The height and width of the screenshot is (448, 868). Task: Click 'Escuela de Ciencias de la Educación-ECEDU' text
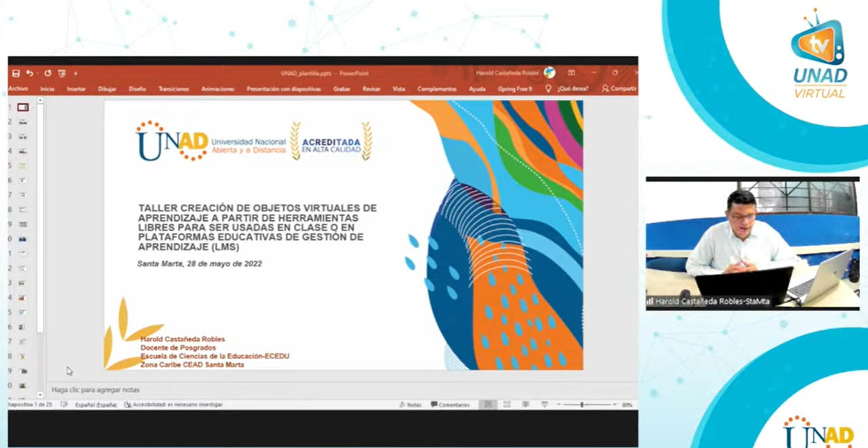215,356
